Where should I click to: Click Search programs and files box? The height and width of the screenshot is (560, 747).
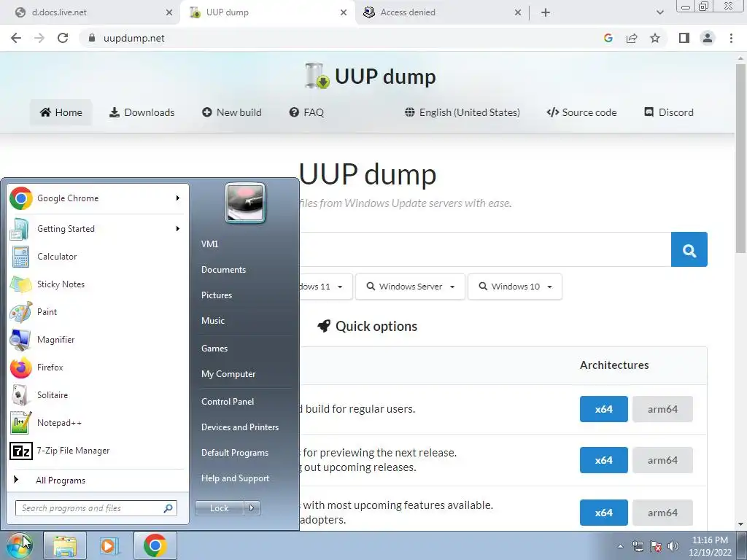click(x=96, y=508)
